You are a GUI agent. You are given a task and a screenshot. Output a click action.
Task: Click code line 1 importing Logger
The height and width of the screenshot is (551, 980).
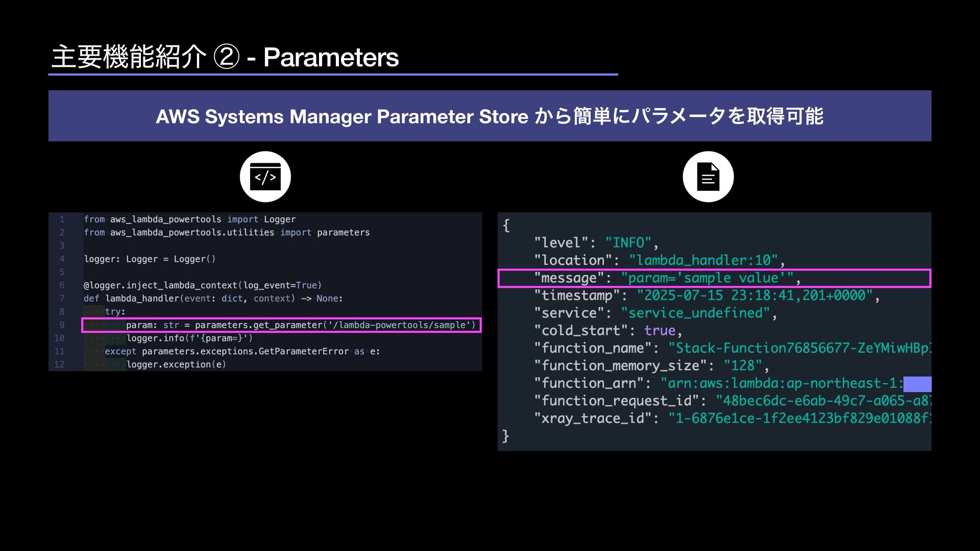coord(189,219)
